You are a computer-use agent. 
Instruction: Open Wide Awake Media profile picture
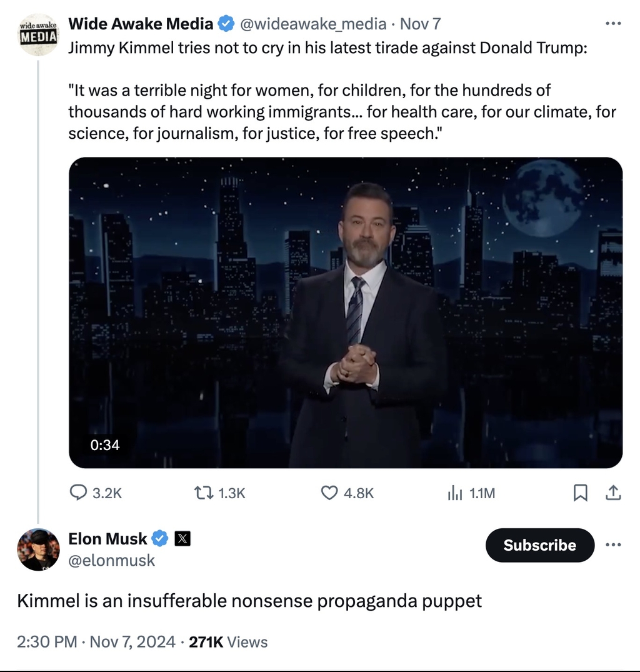point(39,36)
